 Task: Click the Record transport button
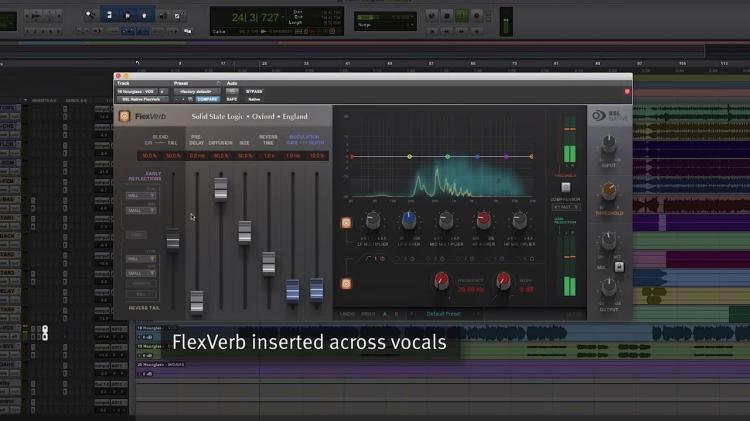(x=476, y=16)
